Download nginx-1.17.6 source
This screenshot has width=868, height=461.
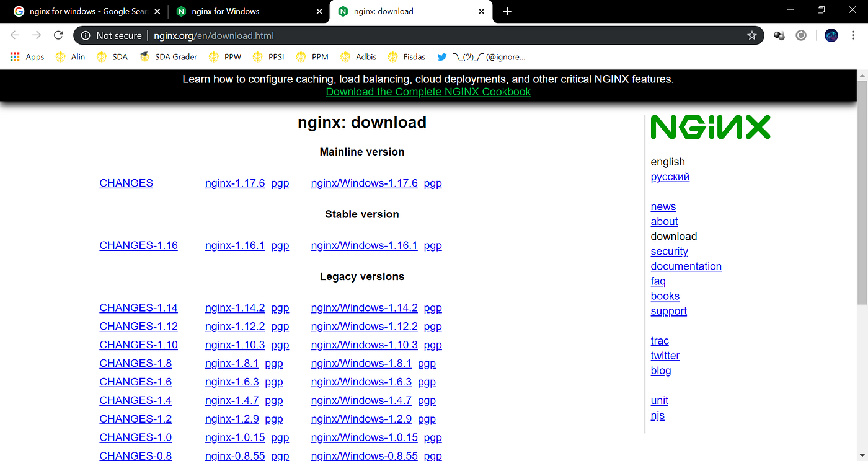[x=235, y=183]
